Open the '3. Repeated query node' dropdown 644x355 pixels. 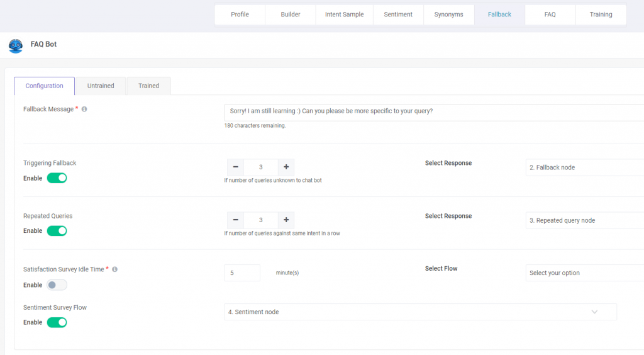(585, 221)
